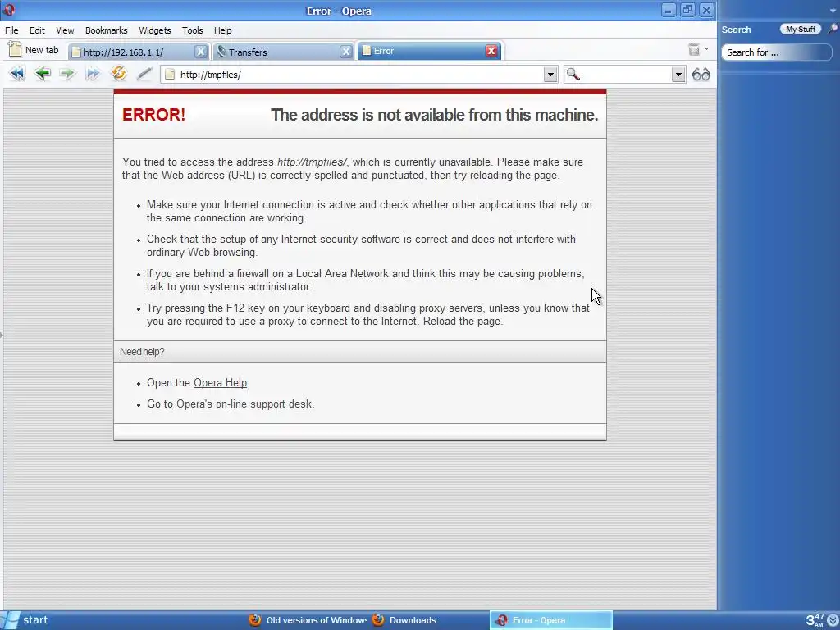Screen dimensions: 840x630
Task: Open the Tools menu
Action: point(192,30)
